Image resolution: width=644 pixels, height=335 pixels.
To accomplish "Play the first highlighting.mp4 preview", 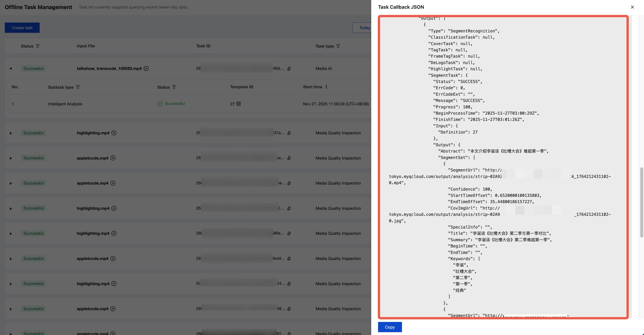I will [x=114, y=133].
